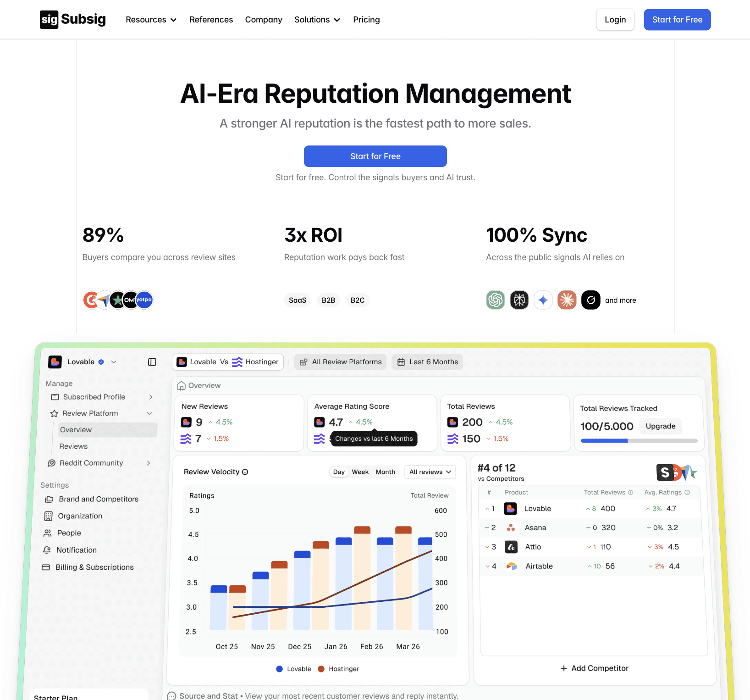Click the Subsig logo in the header
The image size is (750, 700).
point(73,20)
